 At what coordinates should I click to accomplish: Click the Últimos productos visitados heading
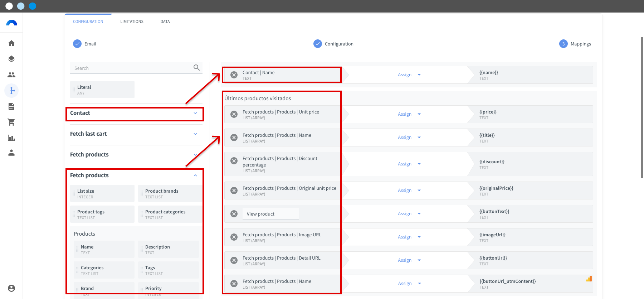(x=258, y=98)
